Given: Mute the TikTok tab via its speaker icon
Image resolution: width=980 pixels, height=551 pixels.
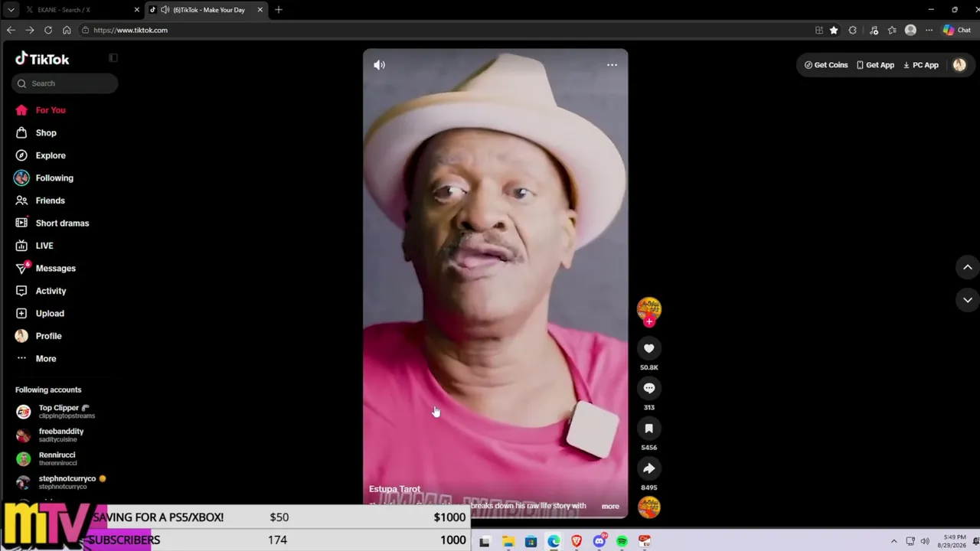Looking at the screenshot, I should click(x=165, y=10).
